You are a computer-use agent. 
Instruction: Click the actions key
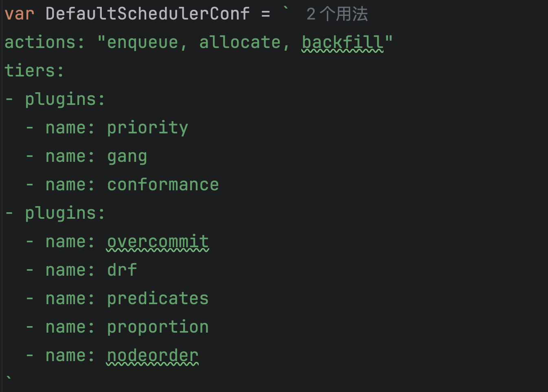(x=40, y=42)
